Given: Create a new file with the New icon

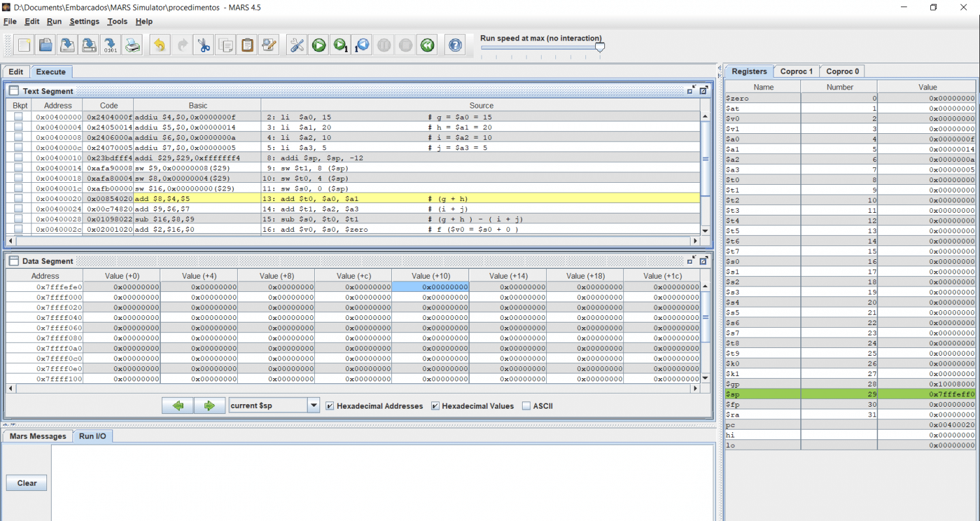Looking at the screenshot, I should pos(24,45).
